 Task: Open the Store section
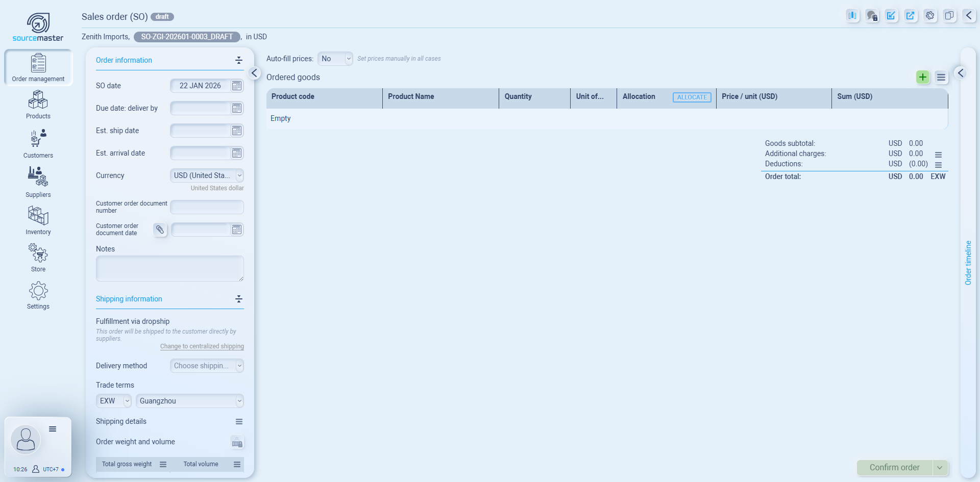tap(38, 258)
